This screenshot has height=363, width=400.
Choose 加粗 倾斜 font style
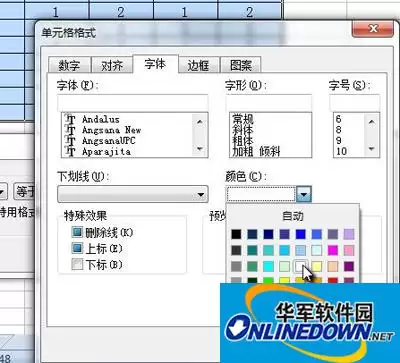point(256,152)
